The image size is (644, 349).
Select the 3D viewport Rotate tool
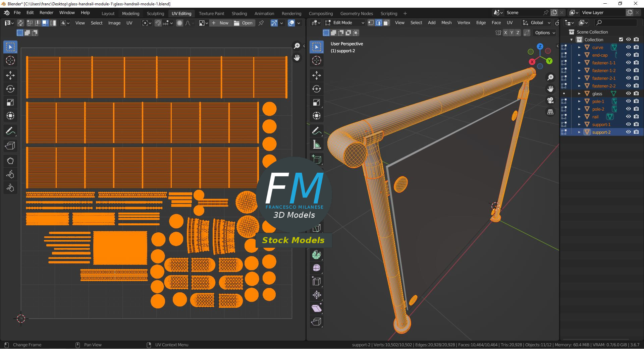pyautogui.click(x=317, y=89)
